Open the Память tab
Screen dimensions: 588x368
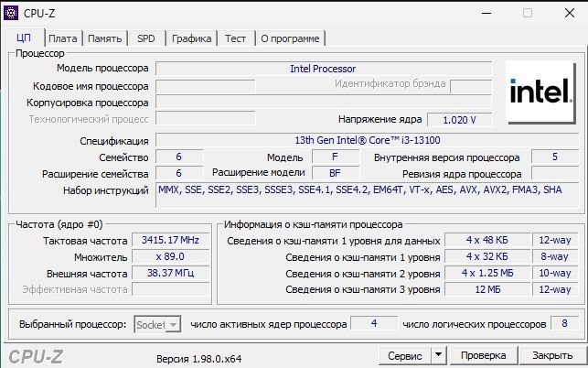tap(104, 38)
